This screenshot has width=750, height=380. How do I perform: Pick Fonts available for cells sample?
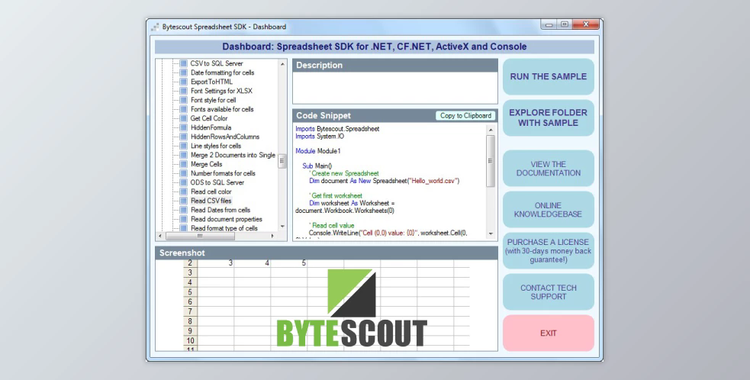(x=222, y=109)
